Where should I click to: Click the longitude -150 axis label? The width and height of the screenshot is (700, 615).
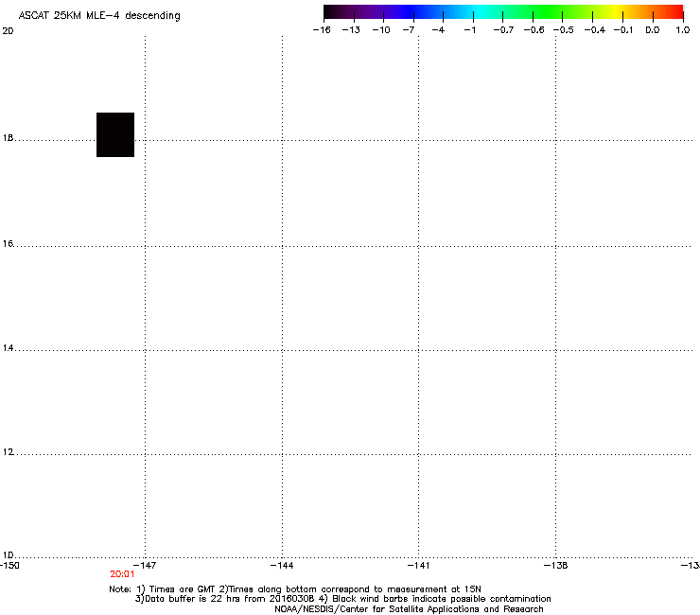click(9, 566)
